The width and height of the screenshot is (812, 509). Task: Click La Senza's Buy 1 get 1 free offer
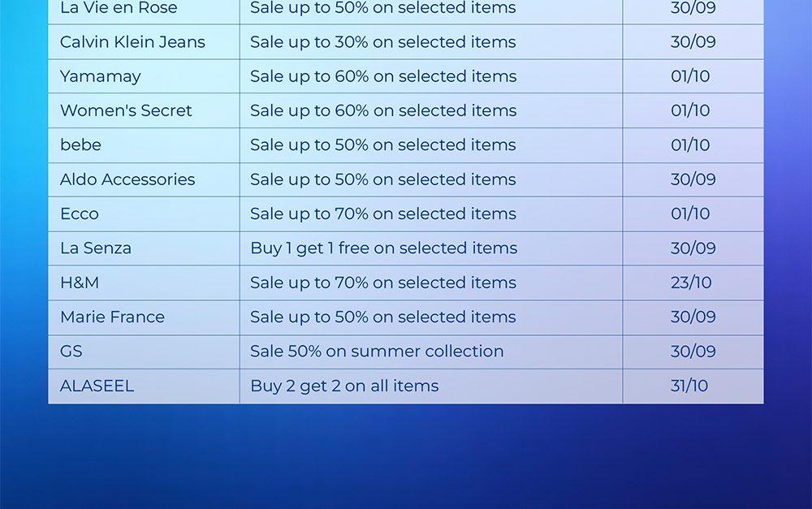[x=383, y=248]
